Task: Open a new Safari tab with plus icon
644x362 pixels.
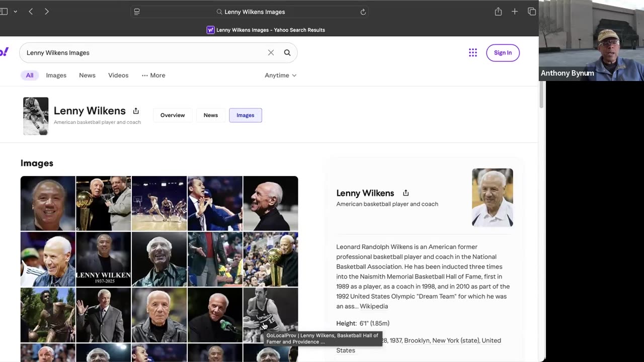Action: 515,12
